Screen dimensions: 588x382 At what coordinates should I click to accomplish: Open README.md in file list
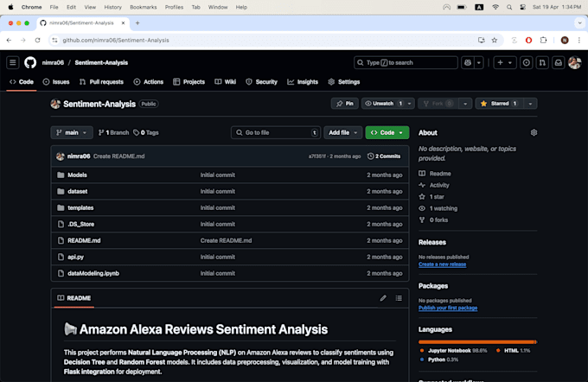pos(84,240)
